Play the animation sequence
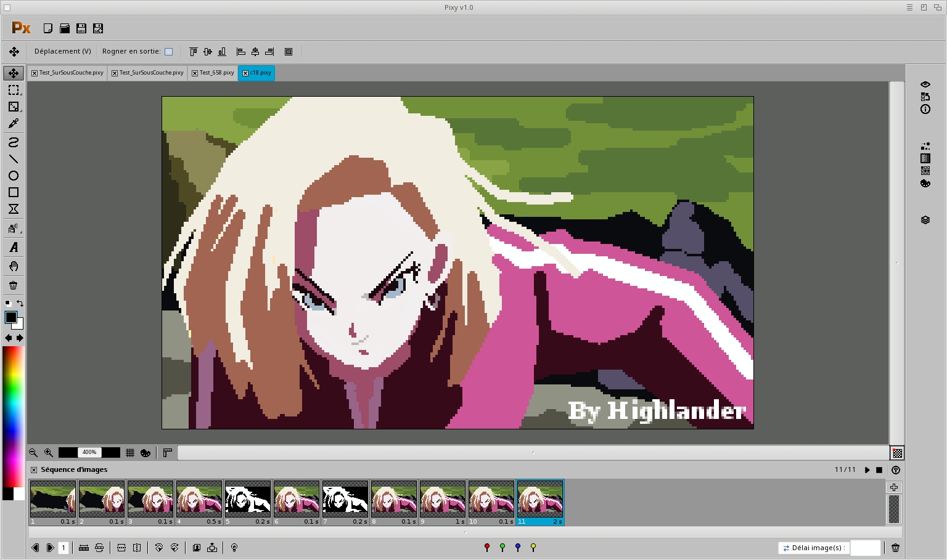 point(867,470)
